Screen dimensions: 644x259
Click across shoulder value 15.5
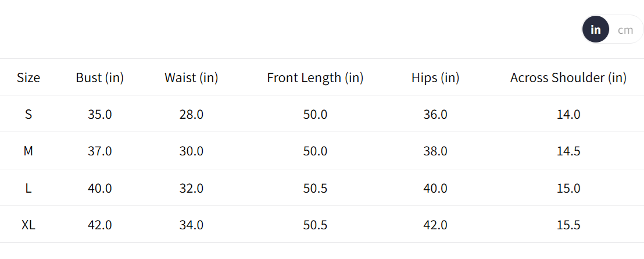(x=568, y=225)
